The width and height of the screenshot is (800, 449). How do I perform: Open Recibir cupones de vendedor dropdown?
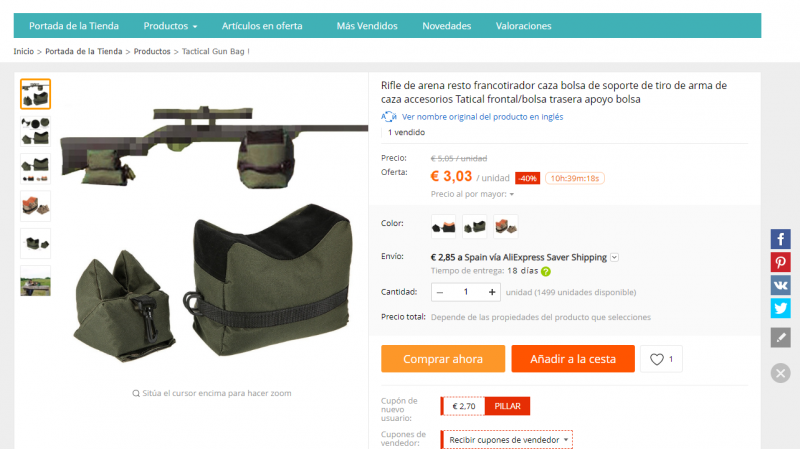point(507,440)
